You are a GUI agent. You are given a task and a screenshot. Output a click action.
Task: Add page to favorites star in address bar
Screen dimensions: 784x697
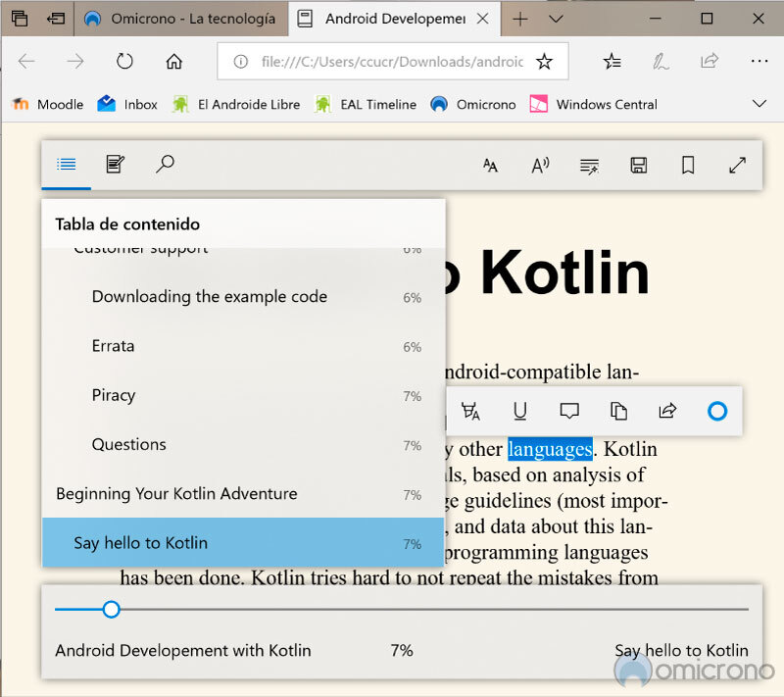(x=544, y=62)
